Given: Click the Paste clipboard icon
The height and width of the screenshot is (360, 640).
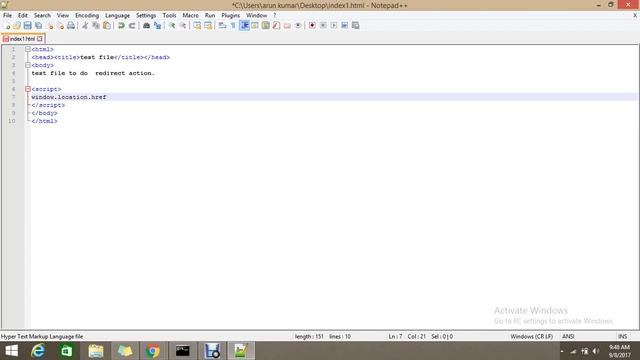Looking at the screenshot, I should tap(107, 26).
